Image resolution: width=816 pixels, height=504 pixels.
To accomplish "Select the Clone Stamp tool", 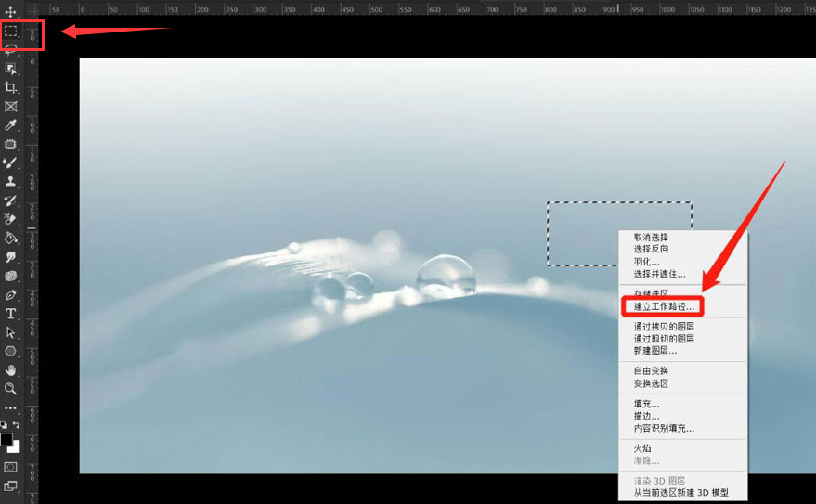I will [10, 182].
